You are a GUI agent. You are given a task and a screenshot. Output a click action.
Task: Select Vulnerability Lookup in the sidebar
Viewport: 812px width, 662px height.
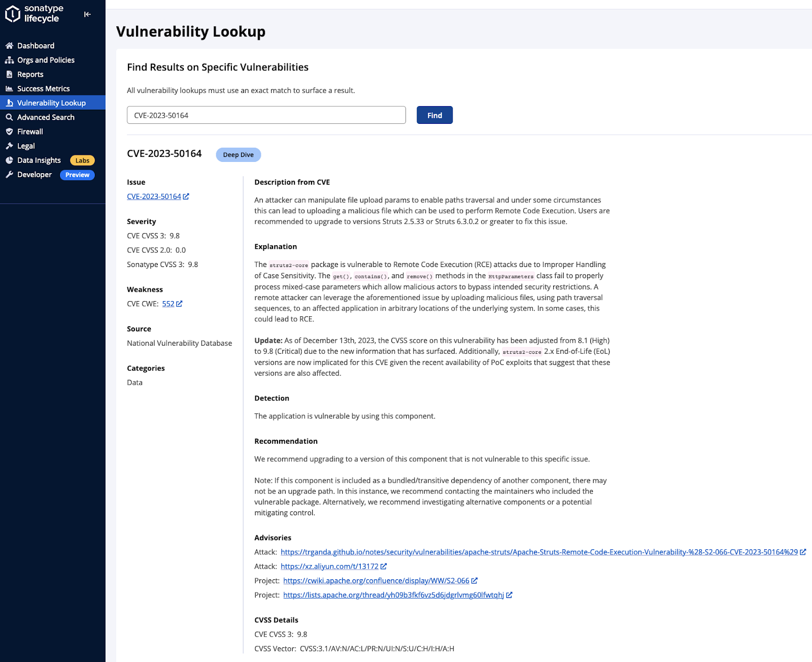[51, 103]
